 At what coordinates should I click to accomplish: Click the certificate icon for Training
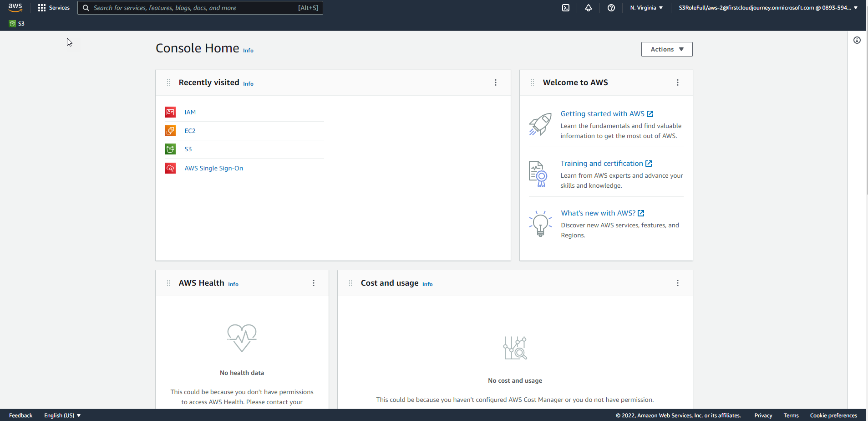coord(538,174)
